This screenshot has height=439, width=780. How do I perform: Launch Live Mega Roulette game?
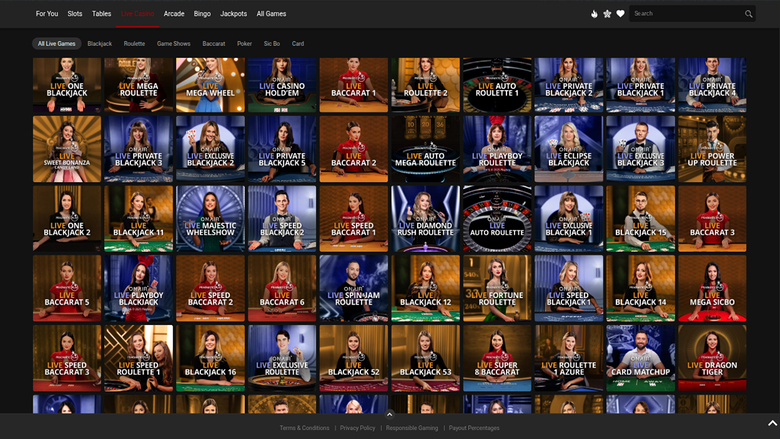click(139, 85)
